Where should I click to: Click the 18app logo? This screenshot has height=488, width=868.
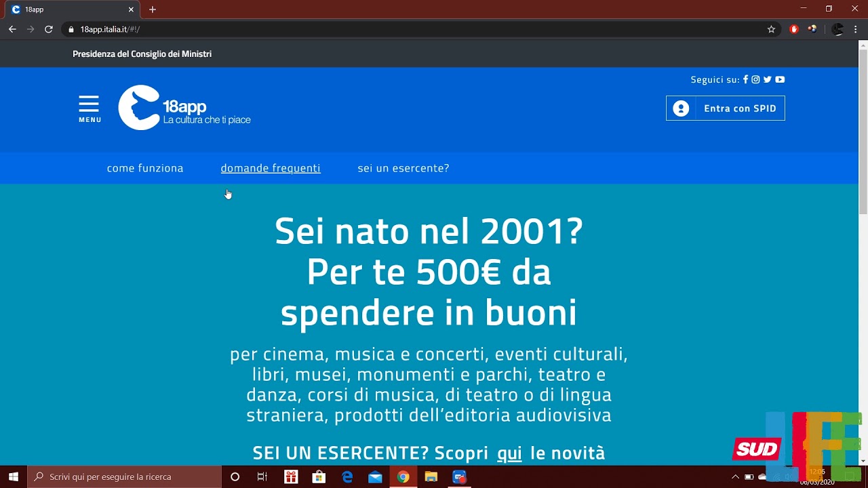click(x=184, y=108)
